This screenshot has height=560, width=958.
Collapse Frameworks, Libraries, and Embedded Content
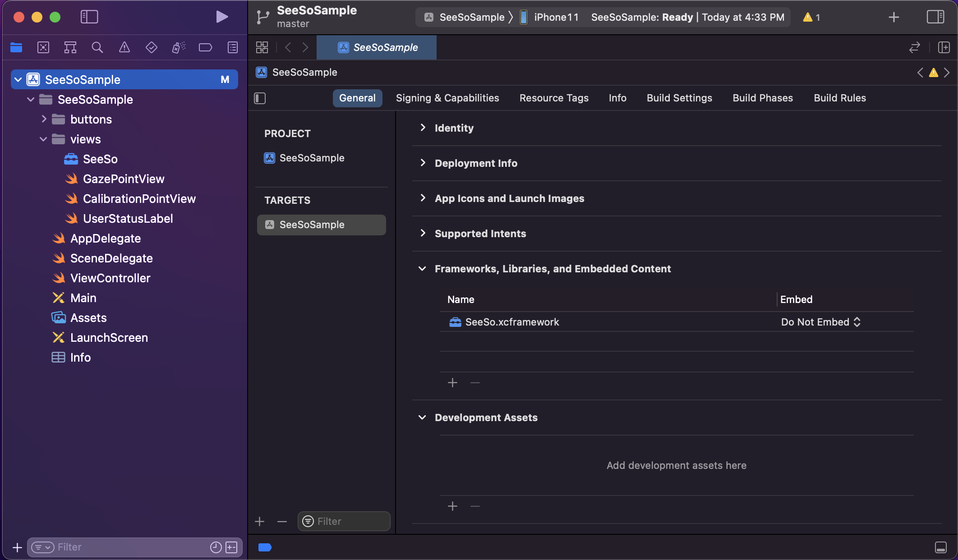pyautogui.click(x=422, y=269)
